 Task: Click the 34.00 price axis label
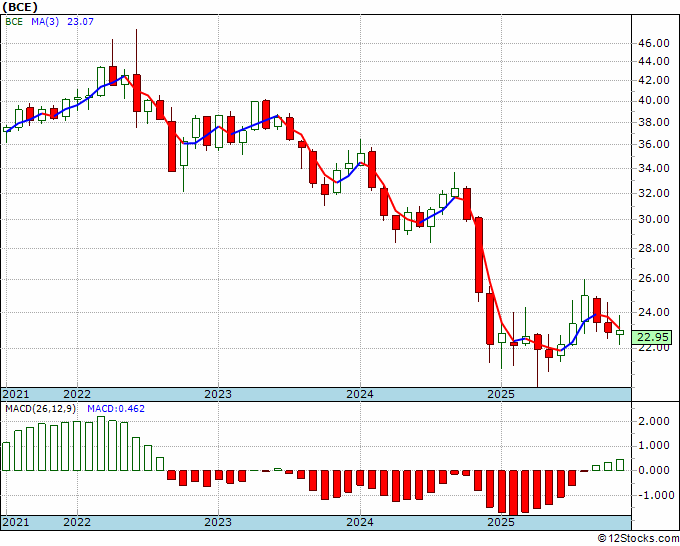[x=654, y=169]
